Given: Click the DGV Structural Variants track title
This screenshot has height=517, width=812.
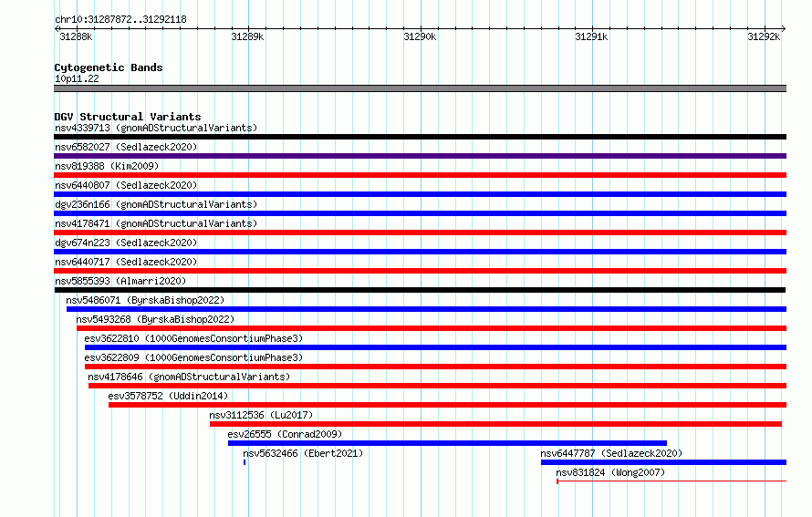Looking at the screenshot, I should (x=128, y=117).
